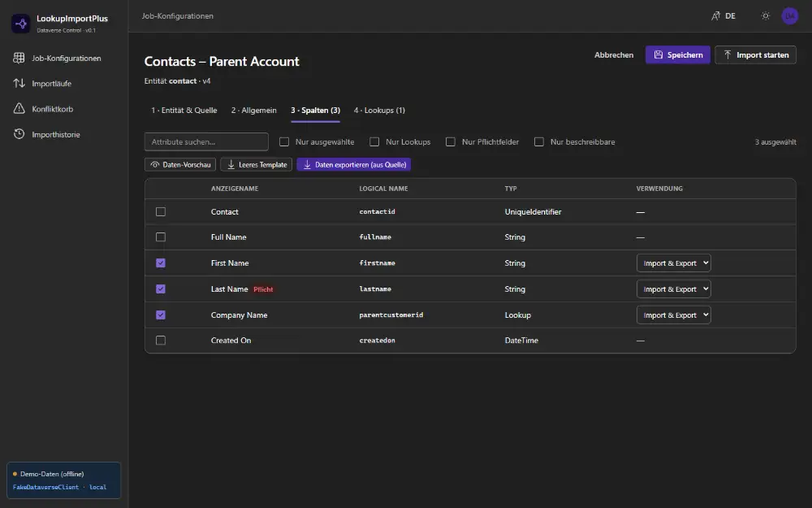Click the DateTime type cell
Viewport: 812px width, 508px height.
[521, 340]
